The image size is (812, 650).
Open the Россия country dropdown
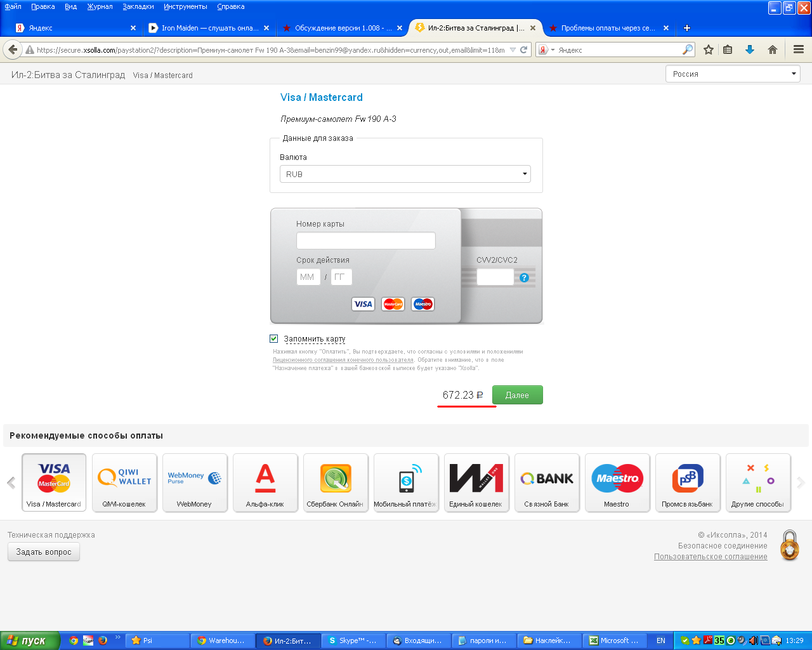(733, 74)
